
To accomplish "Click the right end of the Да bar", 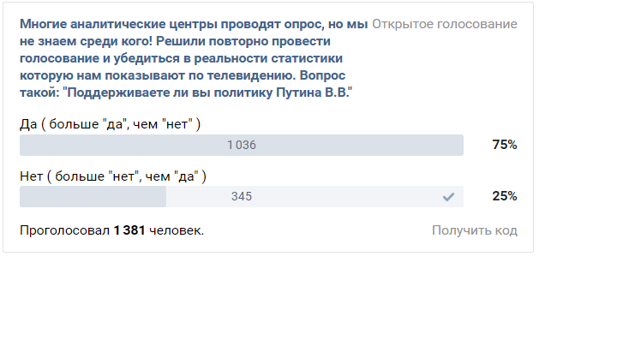I will coord(457,145).
